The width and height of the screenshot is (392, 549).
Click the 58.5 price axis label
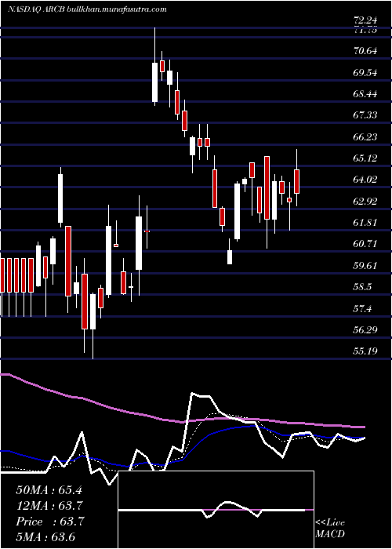pyautogui.click(x=362, y=287)
